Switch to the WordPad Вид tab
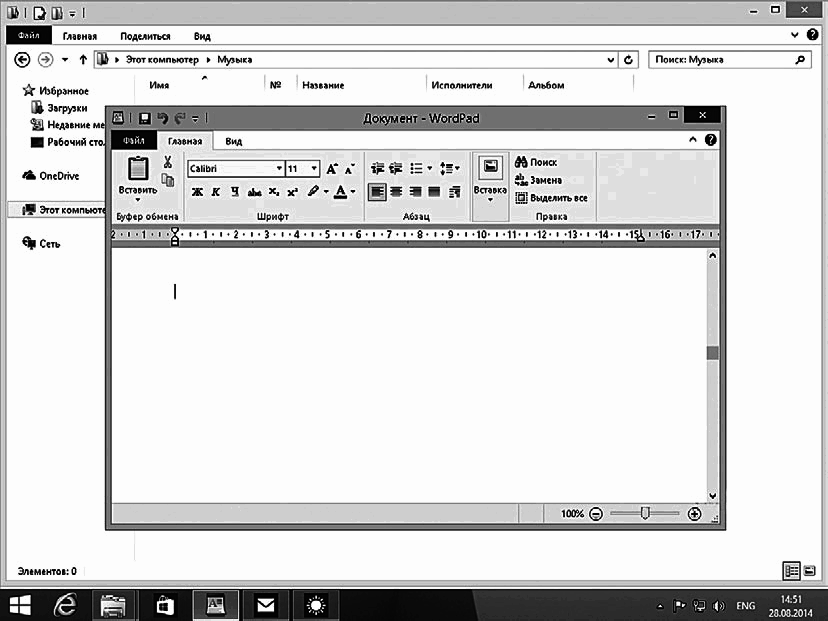Viewport: 828px width, 621px height. [233, 141]
